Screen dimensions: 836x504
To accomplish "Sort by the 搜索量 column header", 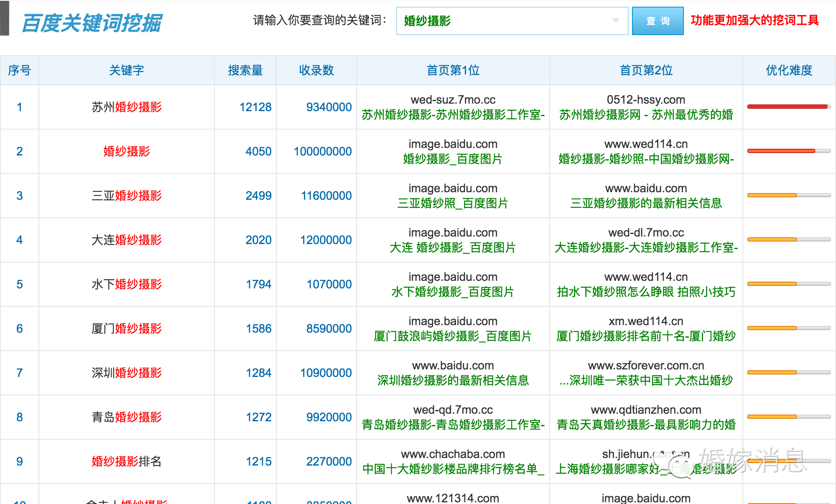I will click(245, 70).
